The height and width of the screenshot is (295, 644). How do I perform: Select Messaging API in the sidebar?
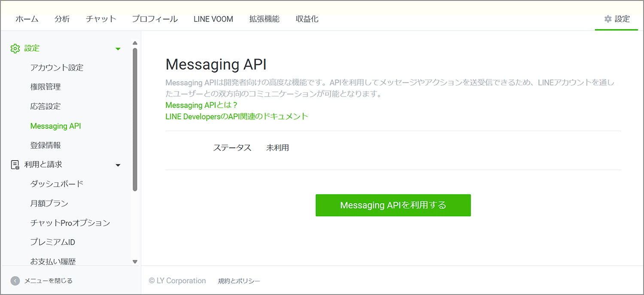55,126
